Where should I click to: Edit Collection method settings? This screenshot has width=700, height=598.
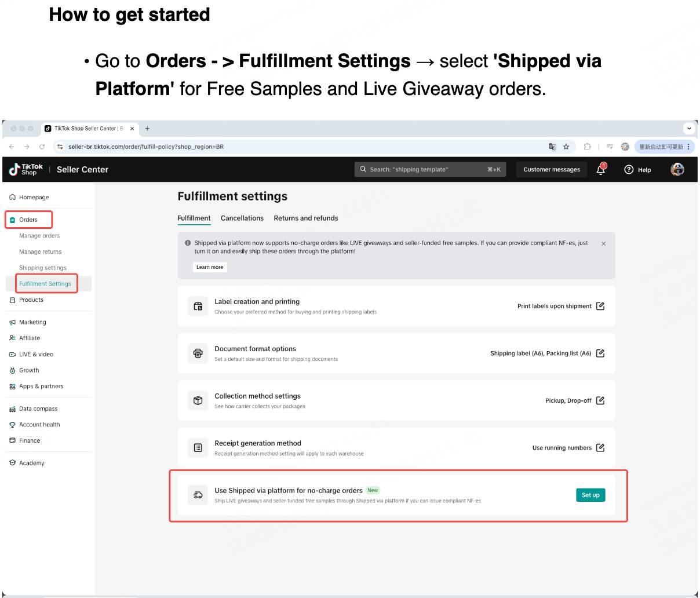pyautogui.click(x=600, y=400)
